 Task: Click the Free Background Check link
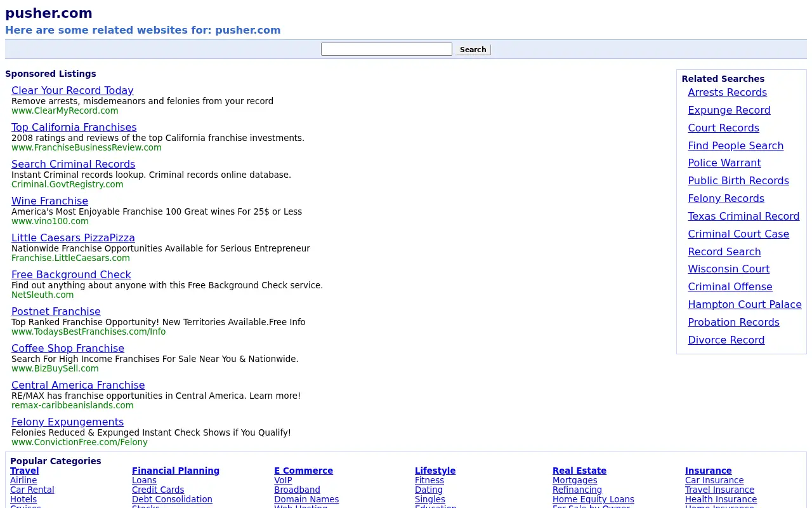[x=71, y=274]
